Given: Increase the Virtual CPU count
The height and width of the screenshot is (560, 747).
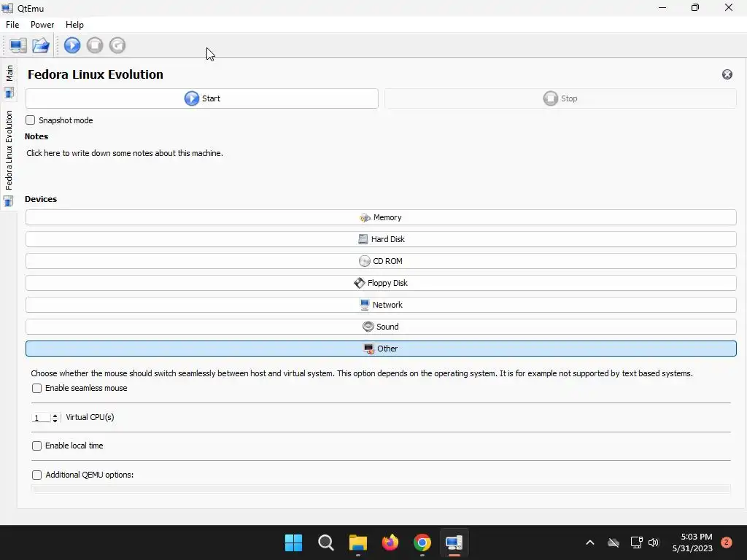Looking at the screenshot, I should (x=55, y=415).
